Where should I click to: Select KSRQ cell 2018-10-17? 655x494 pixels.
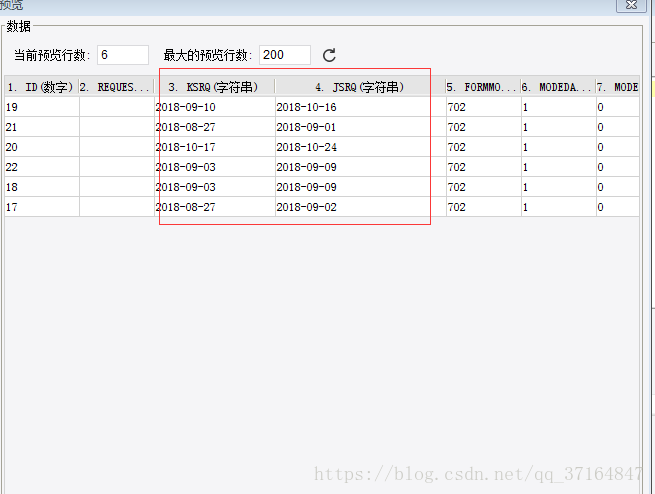point(215,147)
